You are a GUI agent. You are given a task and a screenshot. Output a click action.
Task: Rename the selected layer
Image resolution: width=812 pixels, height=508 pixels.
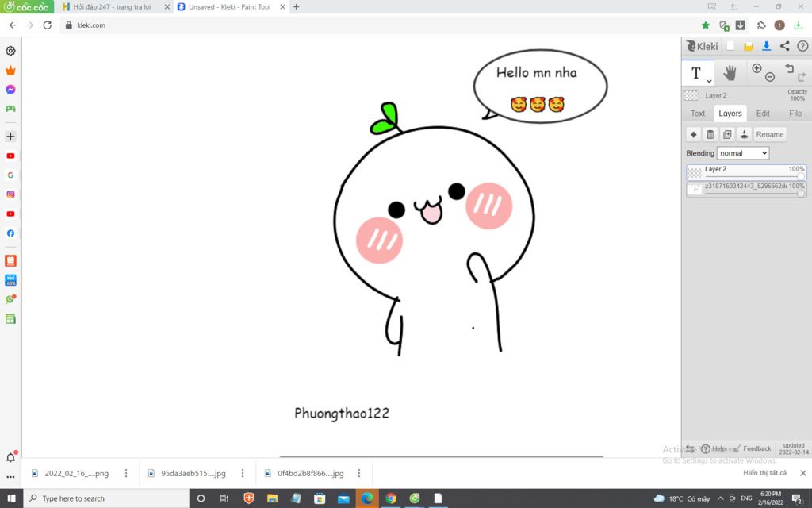point(769,134)
